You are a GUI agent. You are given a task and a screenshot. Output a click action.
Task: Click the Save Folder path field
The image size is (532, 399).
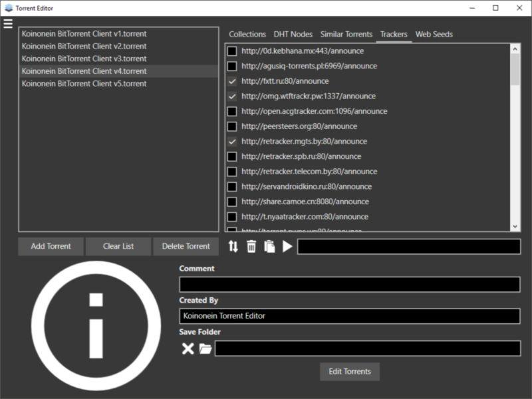coord(368,348)
